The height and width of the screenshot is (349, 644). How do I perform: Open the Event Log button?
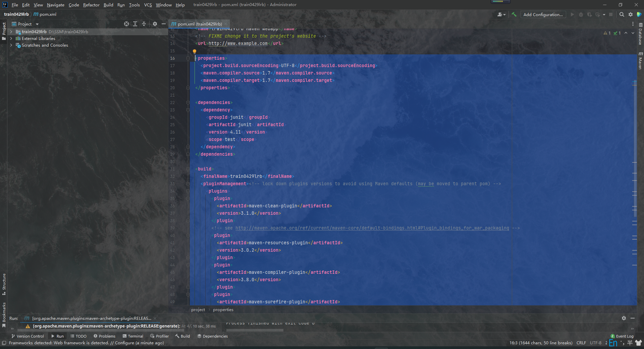click(x=622, y=336)
